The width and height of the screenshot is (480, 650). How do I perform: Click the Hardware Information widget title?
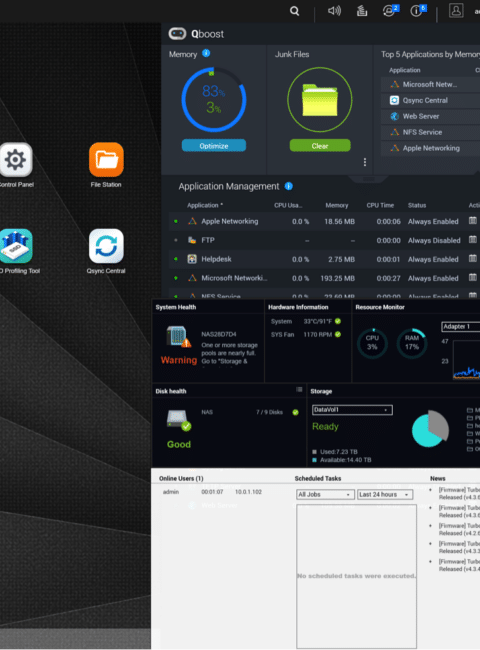pos(298,307)
